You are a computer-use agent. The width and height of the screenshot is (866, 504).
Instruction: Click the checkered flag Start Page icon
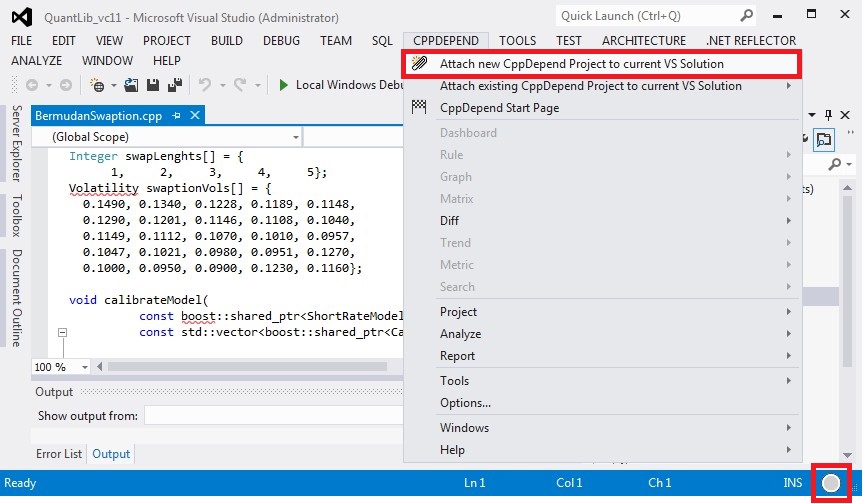(x=419, y=107)
